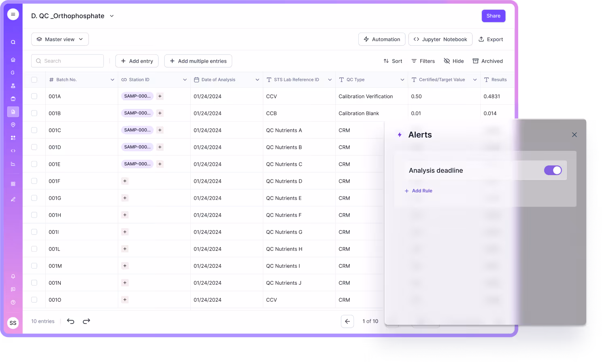The height and width of the screenshot is (364, 602).
Task: Add a rule under Analysis deadline
Action: point(419,190)
